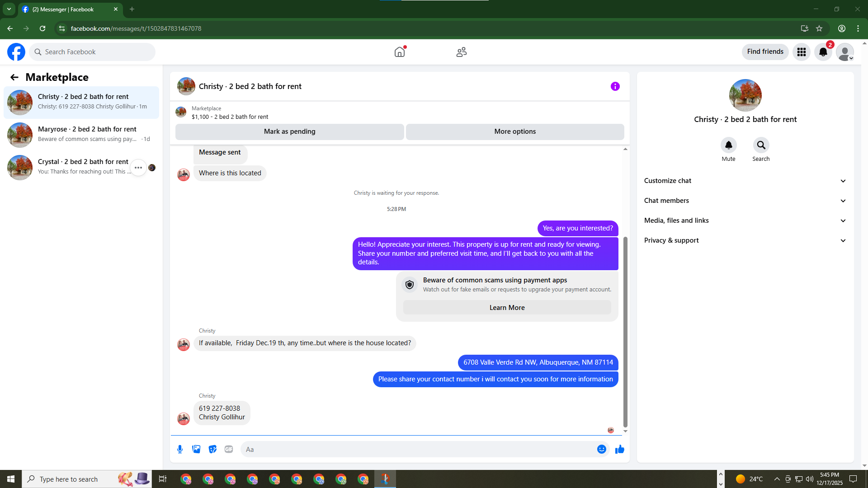Expand Customize chat section

tap(745, 181)
